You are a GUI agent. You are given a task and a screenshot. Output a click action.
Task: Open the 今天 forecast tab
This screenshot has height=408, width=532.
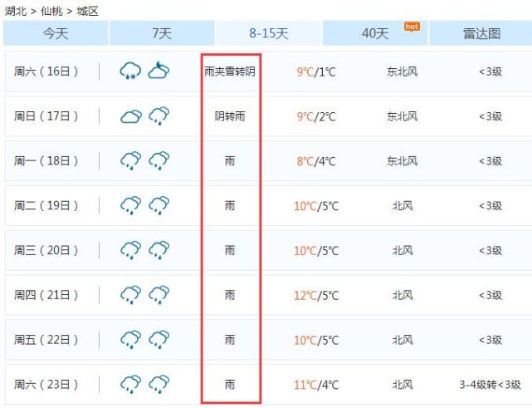point(56,33)
